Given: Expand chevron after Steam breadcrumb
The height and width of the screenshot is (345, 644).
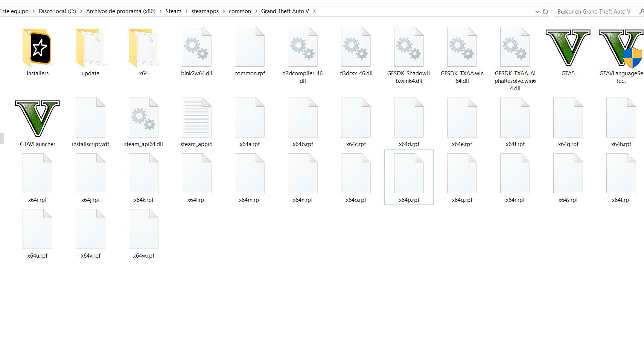Looking at the screenshot, I should (x=186, y=11).
